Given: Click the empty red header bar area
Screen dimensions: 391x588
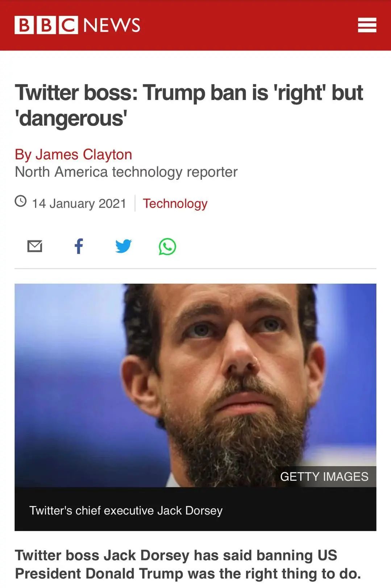Looking at the screenshot, I should (x=246, y=25).
